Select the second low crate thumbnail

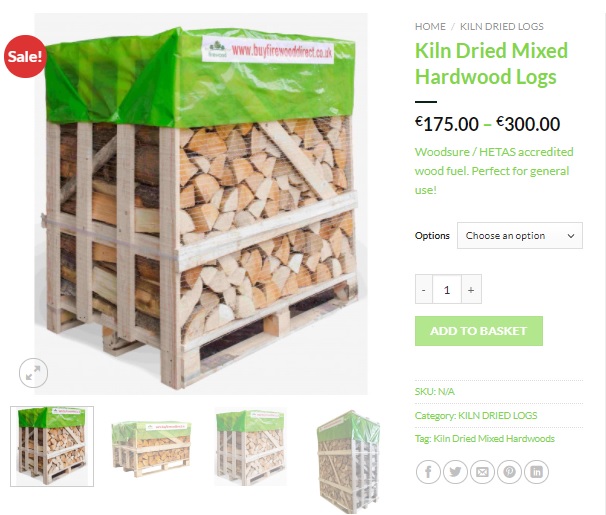point(152,448)
